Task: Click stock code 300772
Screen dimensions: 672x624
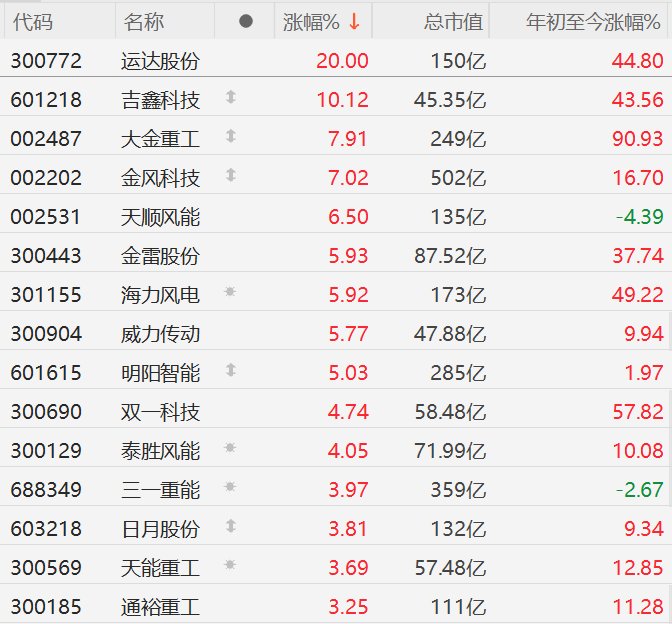Action: [x=46, y=61]
